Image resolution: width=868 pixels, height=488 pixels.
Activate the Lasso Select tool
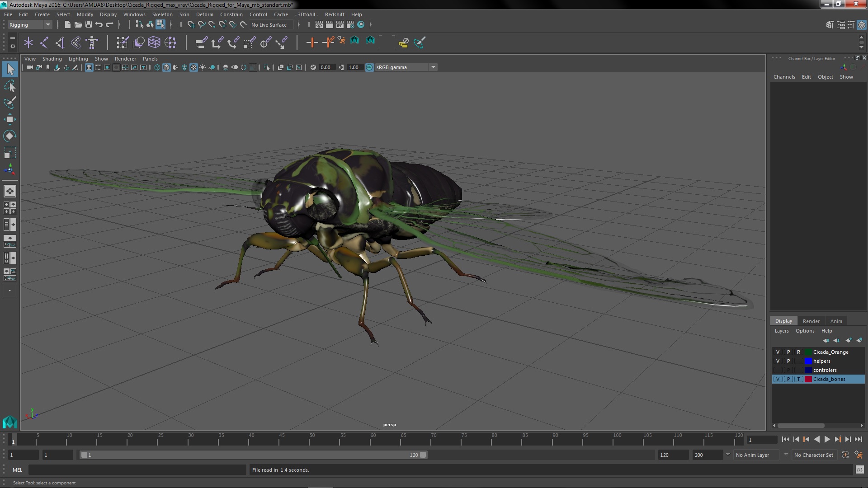(x=10, y=86)
